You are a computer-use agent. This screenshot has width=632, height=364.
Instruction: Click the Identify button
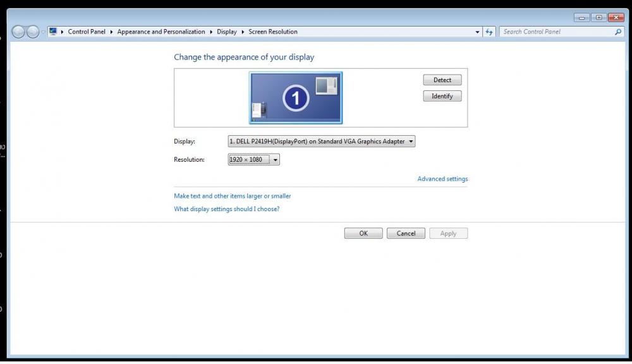(x=442, y=97)
